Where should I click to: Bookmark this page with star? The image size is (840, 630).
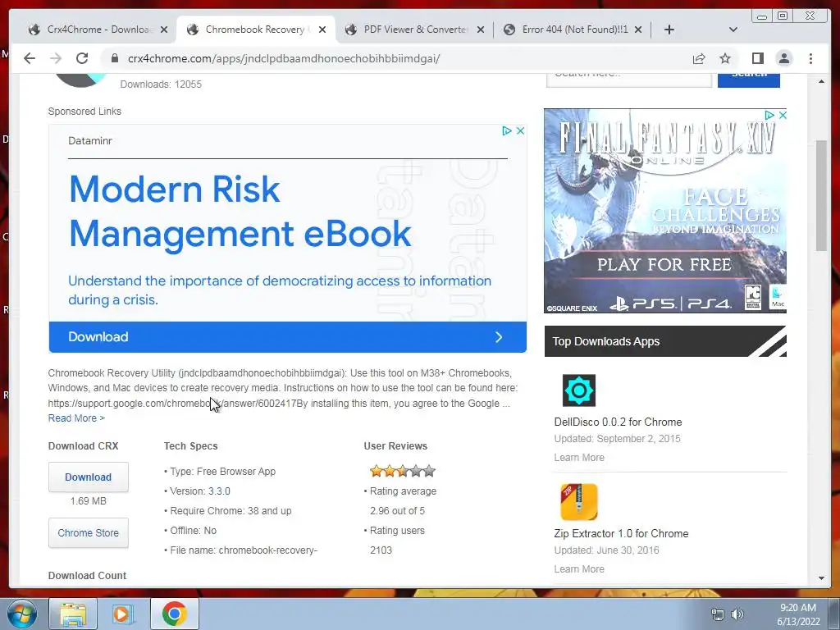pos(725,58)
